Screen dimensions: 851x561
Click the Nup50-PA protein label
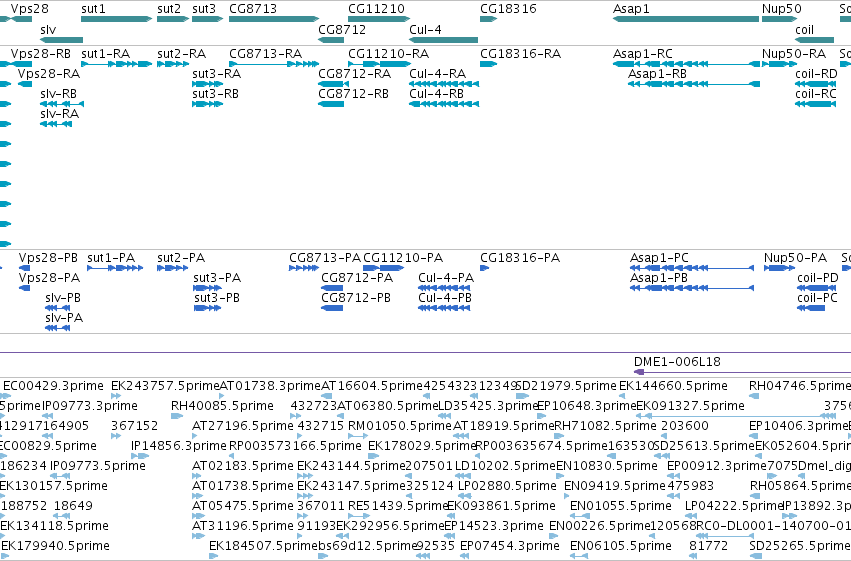[x=796, y=258]
